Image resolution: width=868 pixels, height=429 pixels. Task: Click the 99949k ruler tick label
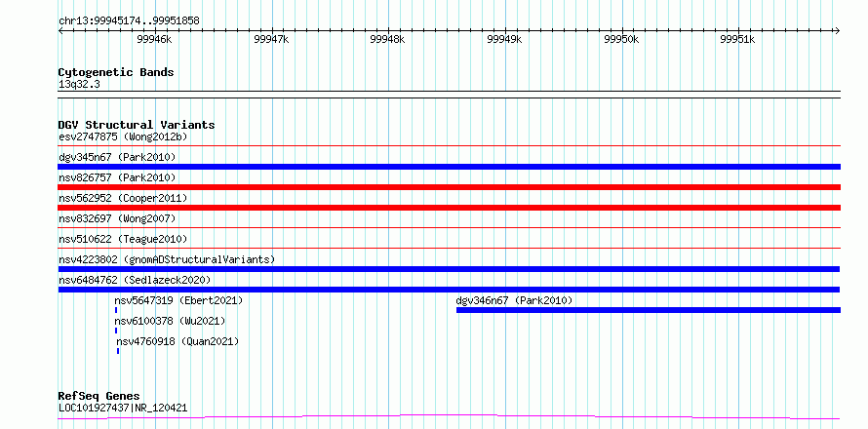(504, 39)
